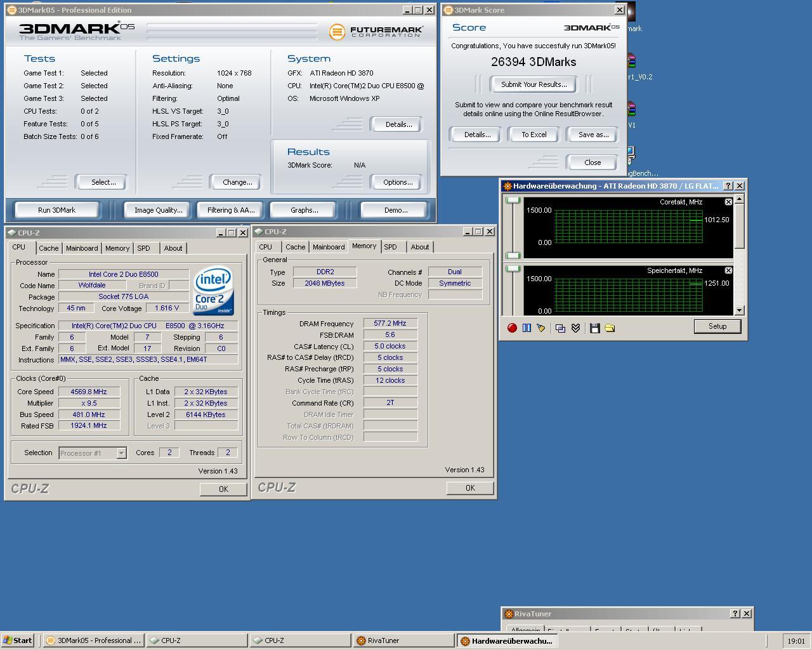Switch to 3DMark05 Professional taskbar item
The image size is (812, 650).
94,640
